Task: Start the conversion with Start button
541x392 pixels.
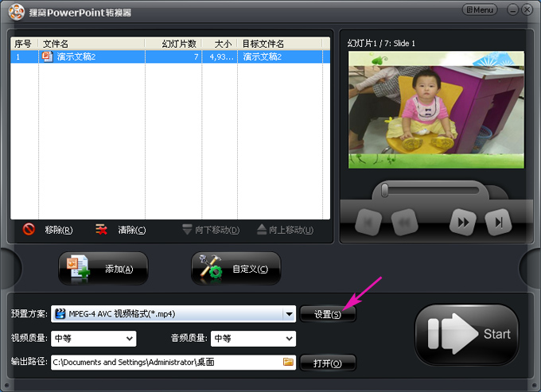Action: coord(467,334)
